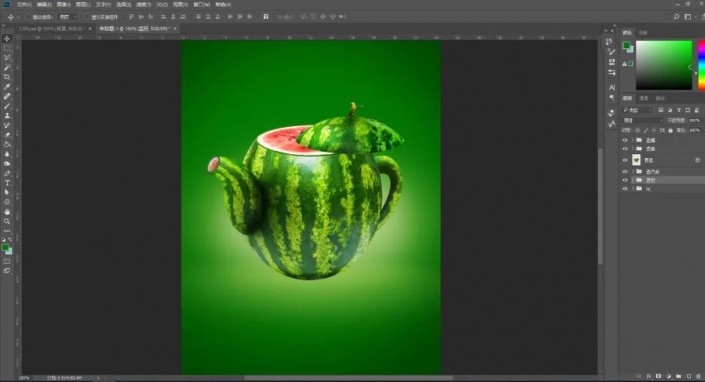The image size is (705, 382).
Task: Filter layers by pixel layers icon
Action: pos(660,110)
